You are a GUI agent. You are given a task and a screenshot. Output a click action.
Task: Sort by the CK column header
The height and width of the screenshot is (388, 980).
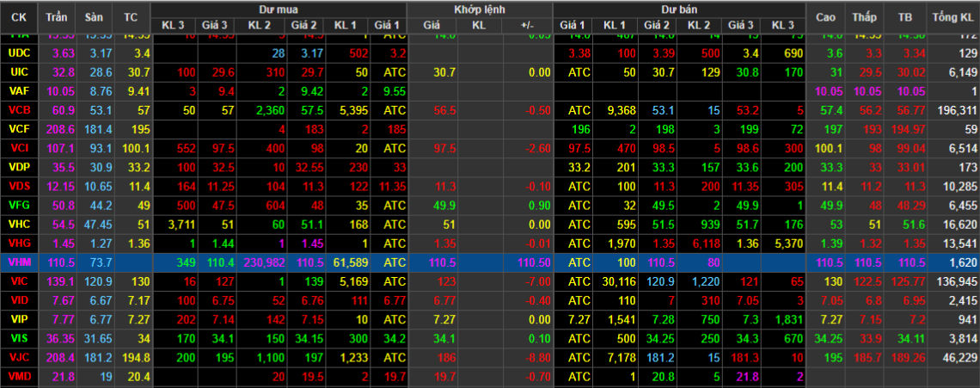pyautogui.click(x=21, y=17)
